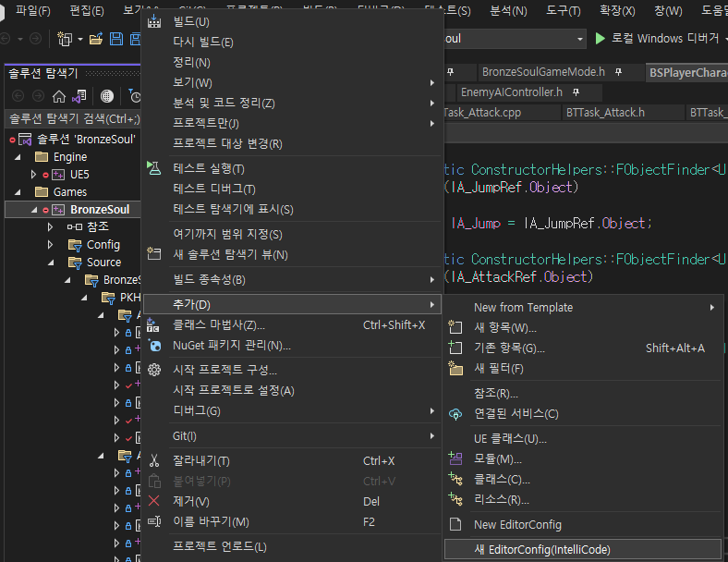The height and width of the screenshot is (562, 728).
Task: Select 테스트 디버그(T) entry
Action: (214, 189)
